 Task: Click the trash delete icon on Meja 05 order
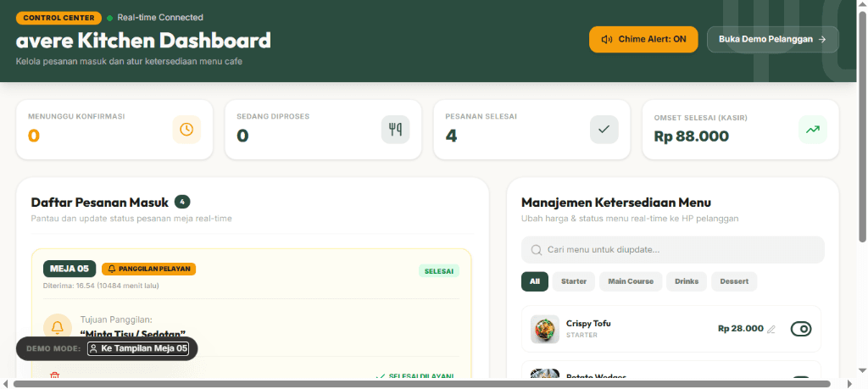55,376
